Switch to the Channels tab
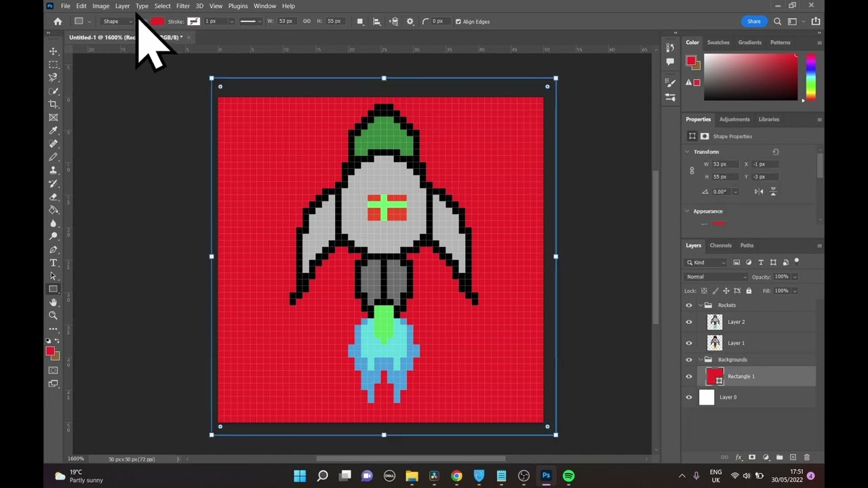 pos(720,245)
